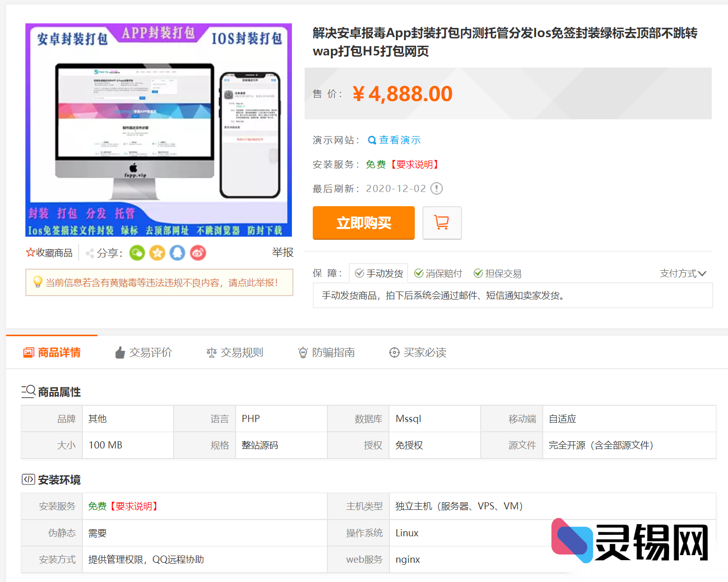This screenshot has height=582, width=728.
Task: Click the exclamation icon next to 2020-12-02
Action: (436, 188)
